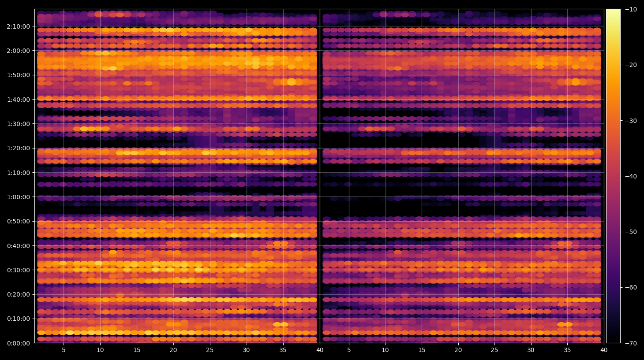
Task: Click the inferno colorbar gradient strip
Action: click(613, 176)
